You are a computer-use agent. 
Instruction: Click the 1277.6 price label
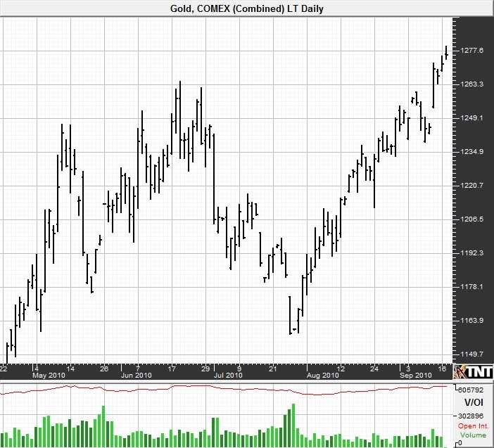click(471, 51)
